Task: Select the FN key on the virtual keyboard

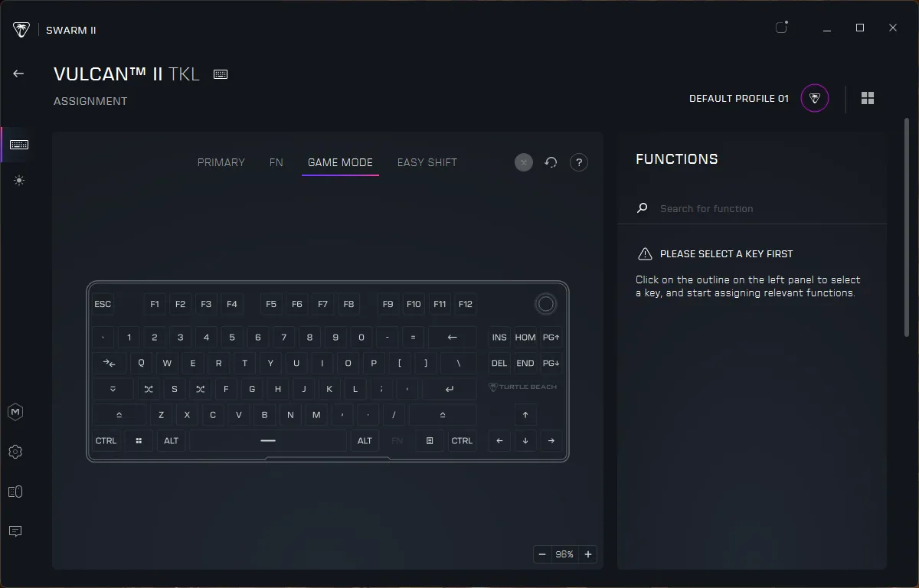Action: 397,440
